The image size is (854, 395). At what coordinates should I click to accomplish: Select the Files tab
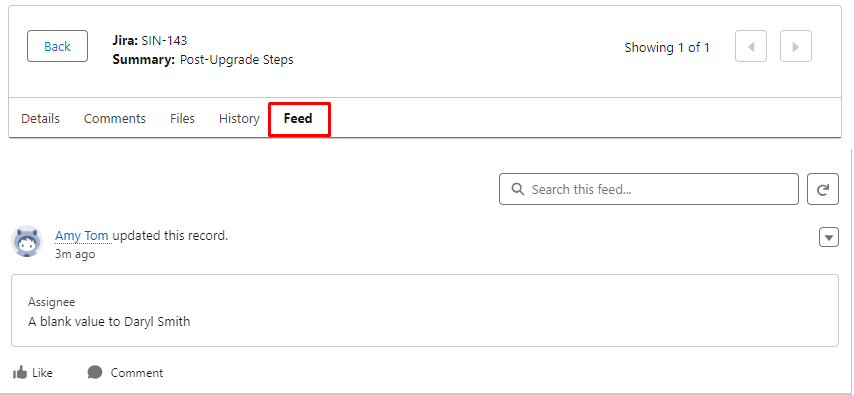[182, 118]
